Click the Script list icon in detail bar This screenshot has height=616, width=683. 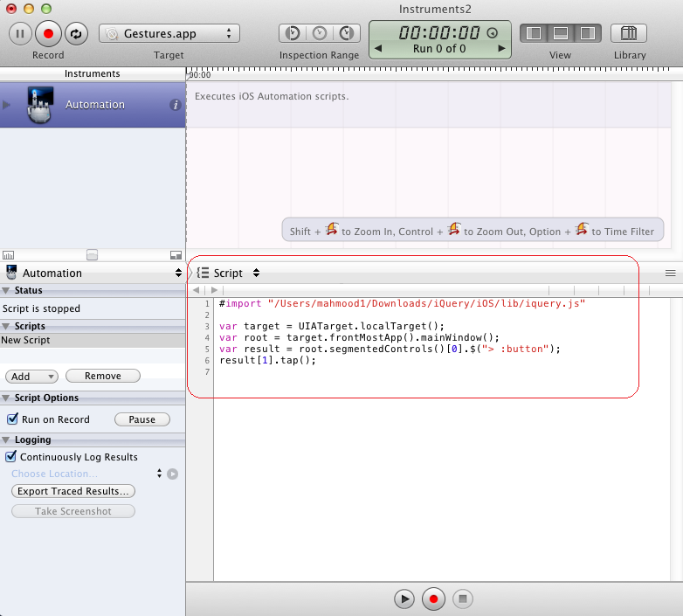pyautogui.click(x=203, y=273)
